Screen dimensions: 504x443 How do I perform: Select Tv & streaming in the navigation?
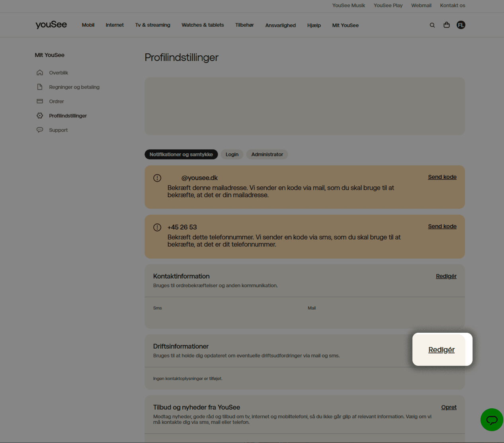[152, 25]
